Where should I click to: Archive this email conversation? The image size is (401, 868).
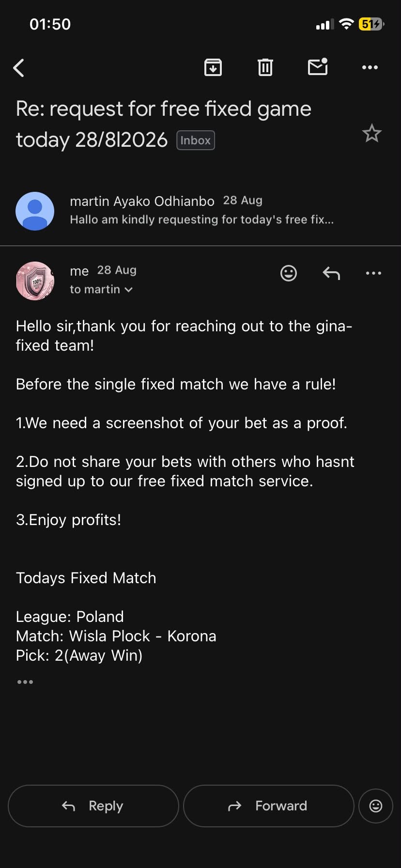tap(213, 67)
